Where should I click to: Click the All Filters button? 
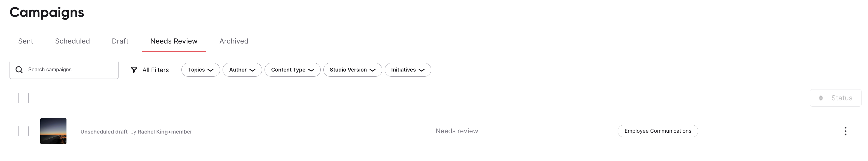pyautogui.click(x=150, y=70)
